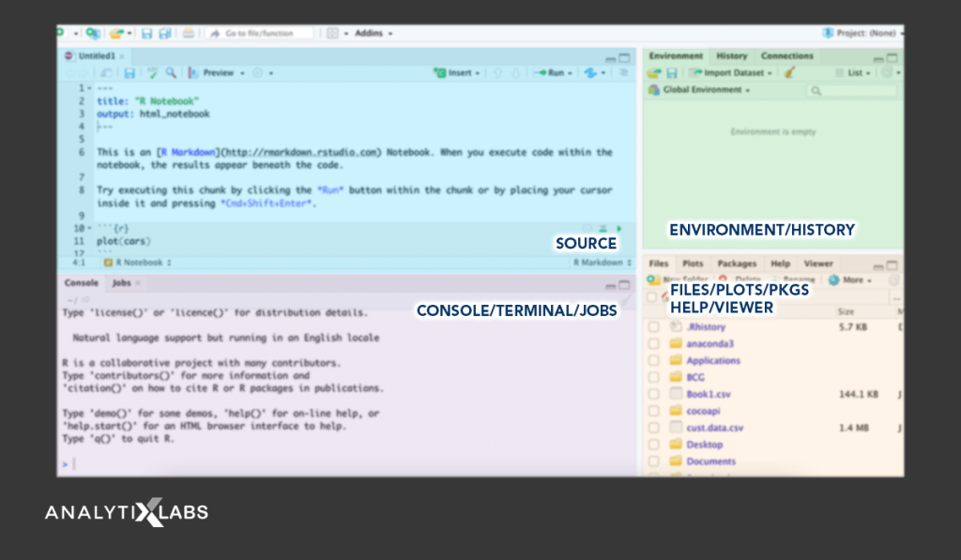Check the box next to cocoapi

[654, 411]
